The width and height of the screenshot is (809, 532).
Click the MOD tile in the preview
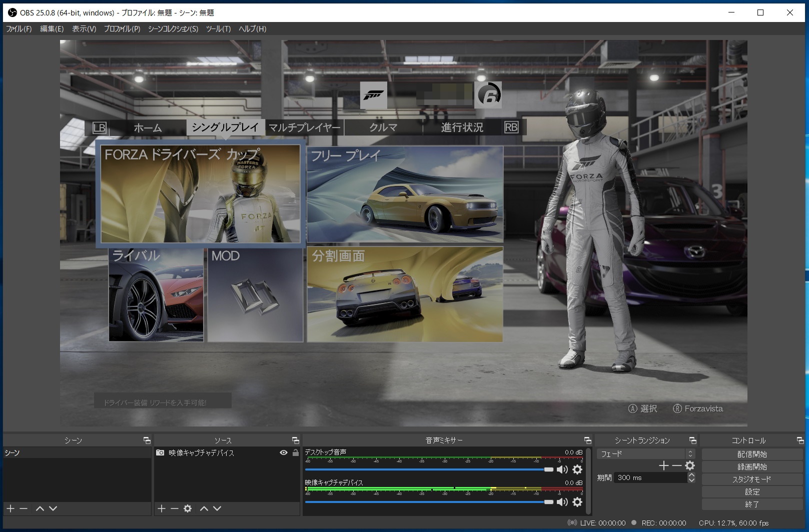(255, 294)
